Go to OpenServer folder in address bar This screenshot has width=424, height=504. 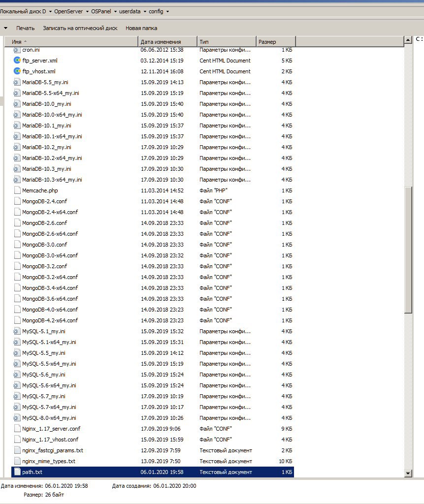[68, 11]
